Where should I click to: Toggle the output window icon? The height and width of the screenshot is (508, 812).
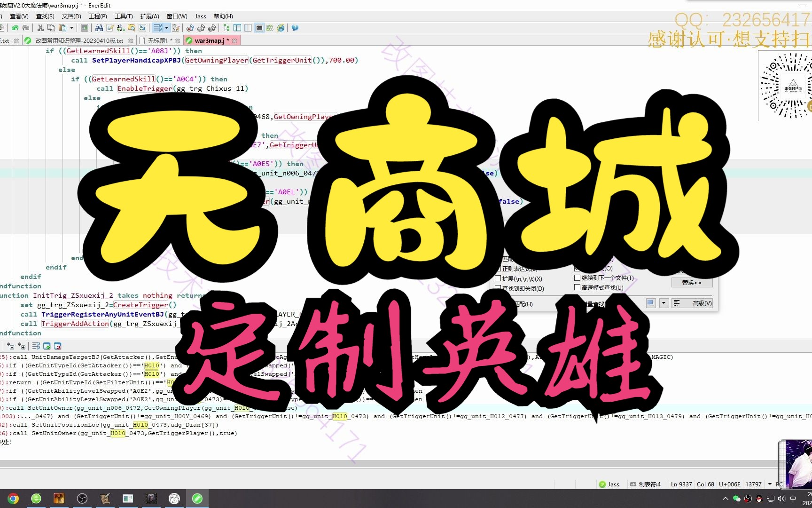tap(259, 28)
